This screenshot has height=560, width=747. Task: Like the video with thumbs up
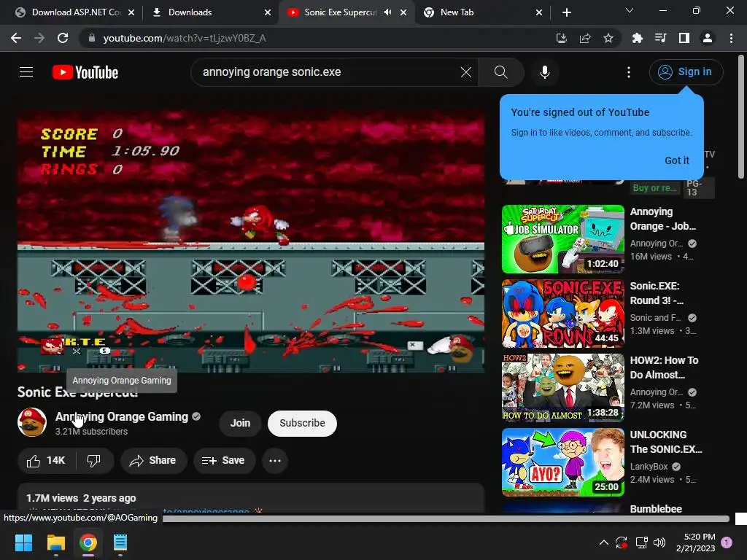click(x=46, y=461)
